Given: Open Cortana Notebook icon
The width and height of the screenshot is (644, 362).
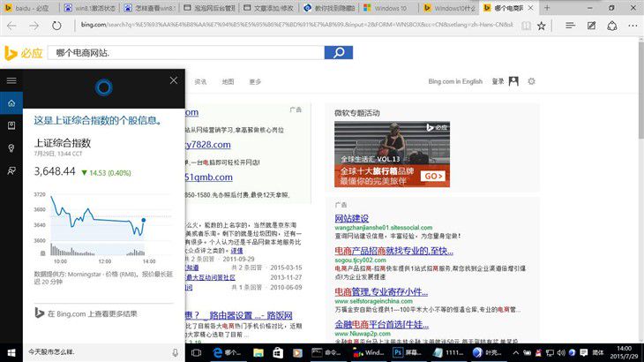Looking at the screenshot, I should (x=11, y=125).
